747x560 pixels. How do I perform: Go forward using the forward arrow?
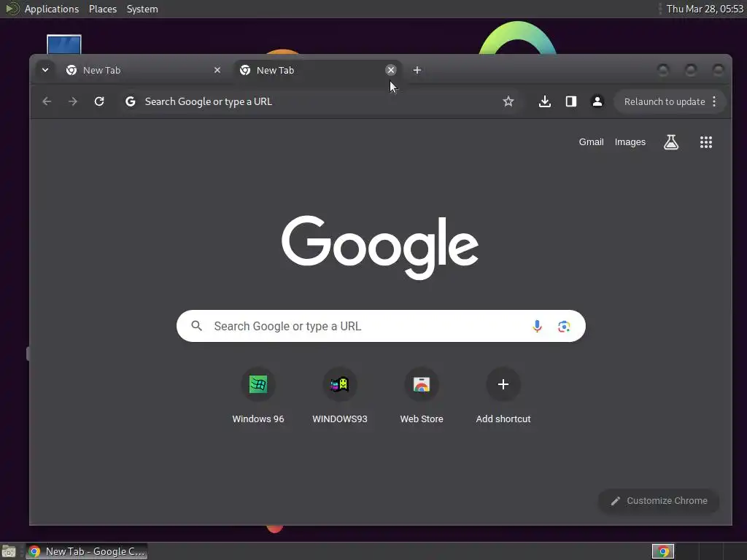click(x=73, y=101)
